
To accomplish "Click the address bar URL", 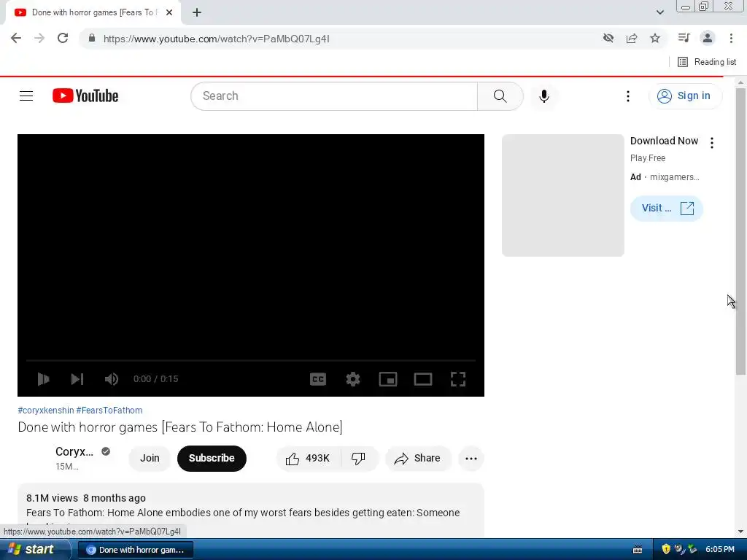I will 216,39.
